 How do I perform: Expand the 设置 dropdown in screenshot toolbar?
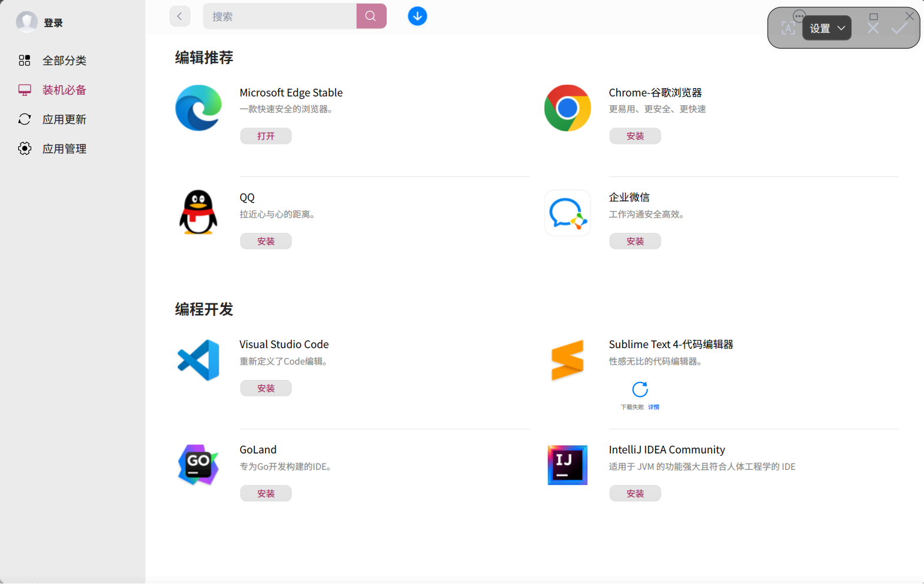pos(827,28)
